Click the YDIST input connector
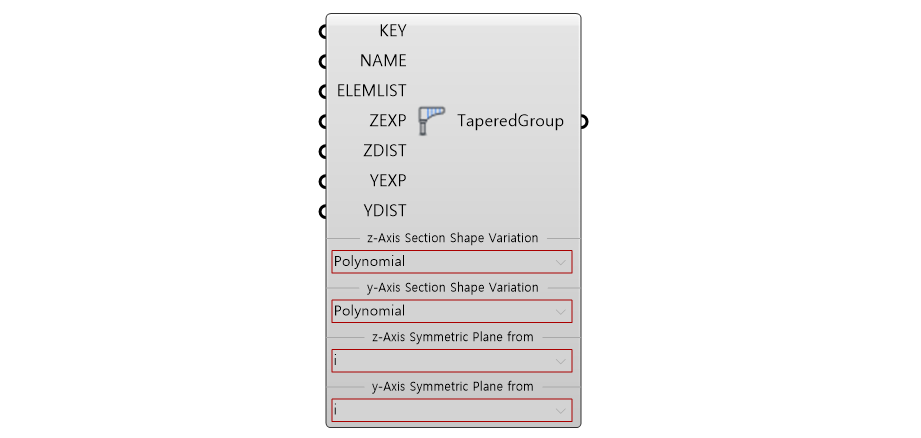This screenshot has height=438, width=921. (324, 211)
